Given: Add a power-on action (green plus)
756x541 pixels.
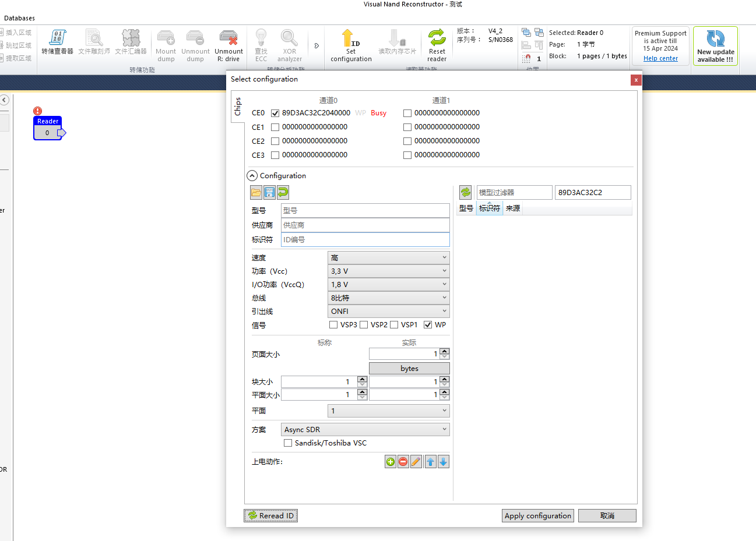Looking at the screenshot, I should tap(391, 462).
